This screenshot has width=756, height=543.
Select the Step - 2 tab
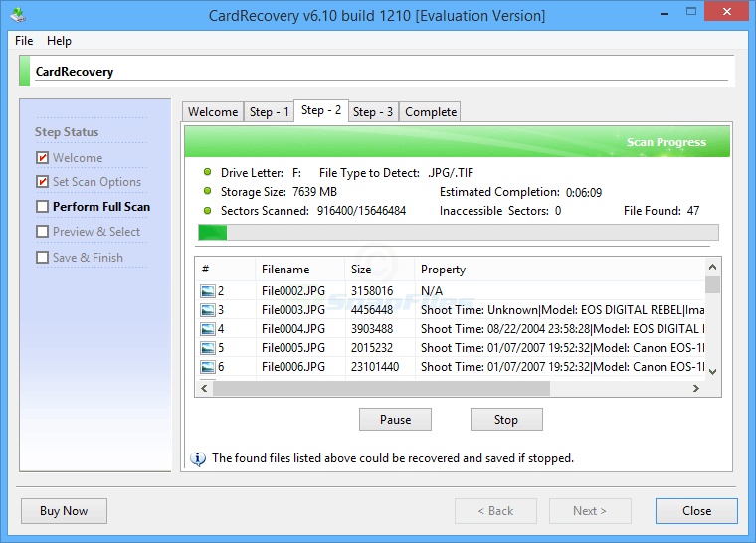(x=321, y=110)
